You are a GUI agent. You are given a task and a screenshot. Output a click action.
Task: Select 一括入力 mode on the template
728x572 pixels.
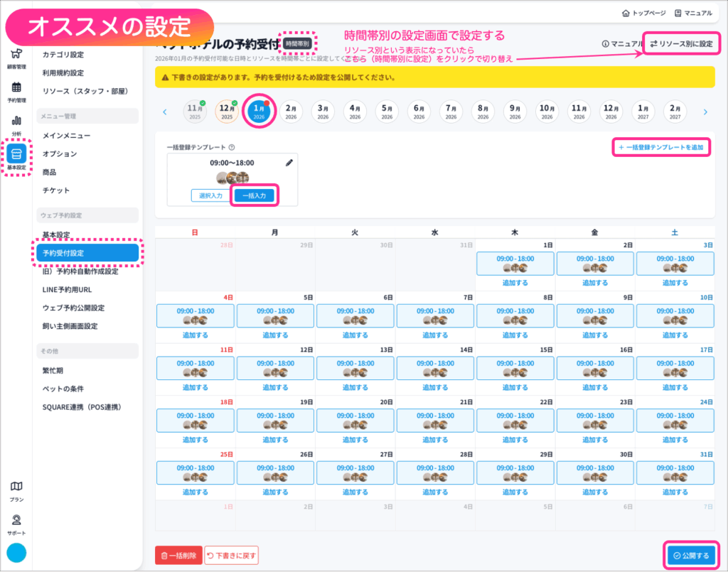[x=254, y=195]
